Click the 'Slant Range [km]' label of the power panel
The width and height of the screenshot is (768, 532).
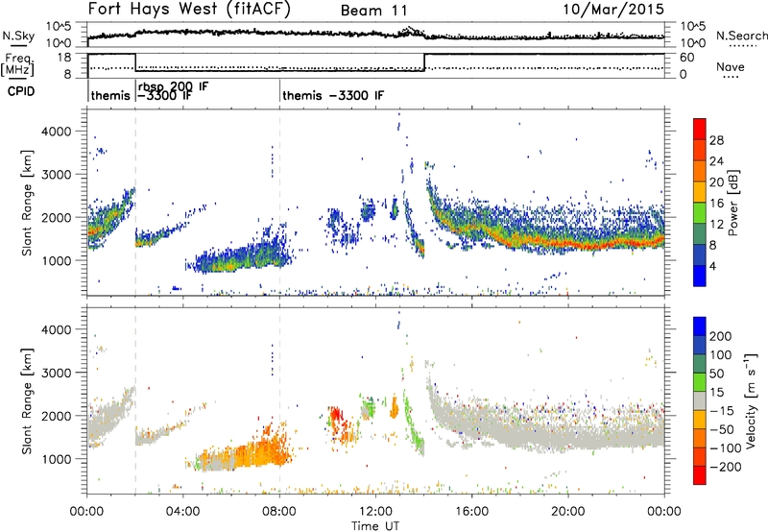[x=27, y=203]
